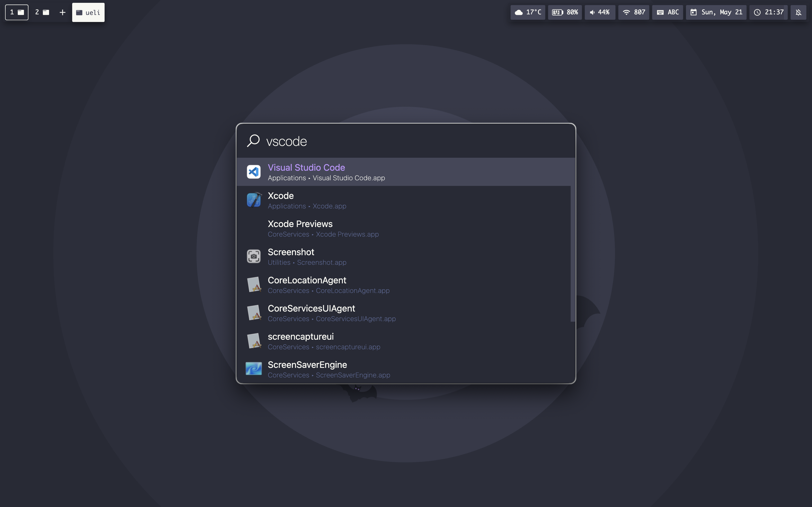This screenshot has height=507, width=812.
Task: Click the volume 44% indicator
Action: pos(600,12)
